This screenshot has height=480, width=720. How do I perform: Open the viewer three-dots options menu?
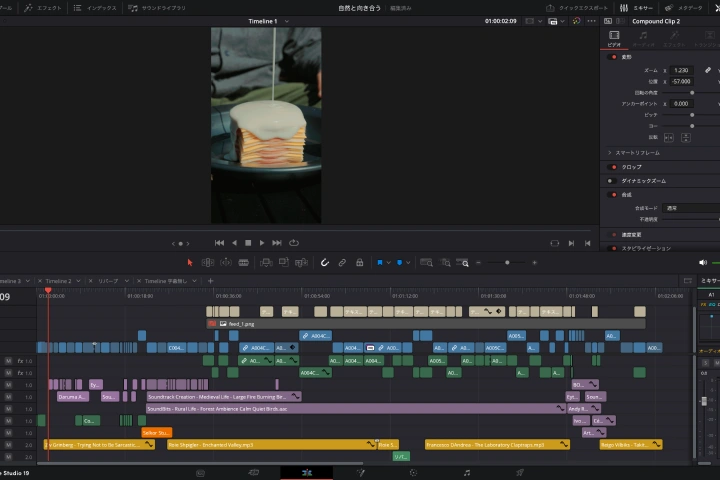tap(591, 21)
